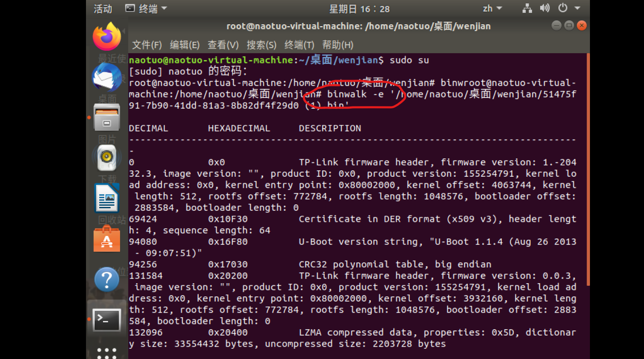This screenshot has height=359, width=644.
Task: Open the 搜索(S) menu
Action: [x=262, y=45]
